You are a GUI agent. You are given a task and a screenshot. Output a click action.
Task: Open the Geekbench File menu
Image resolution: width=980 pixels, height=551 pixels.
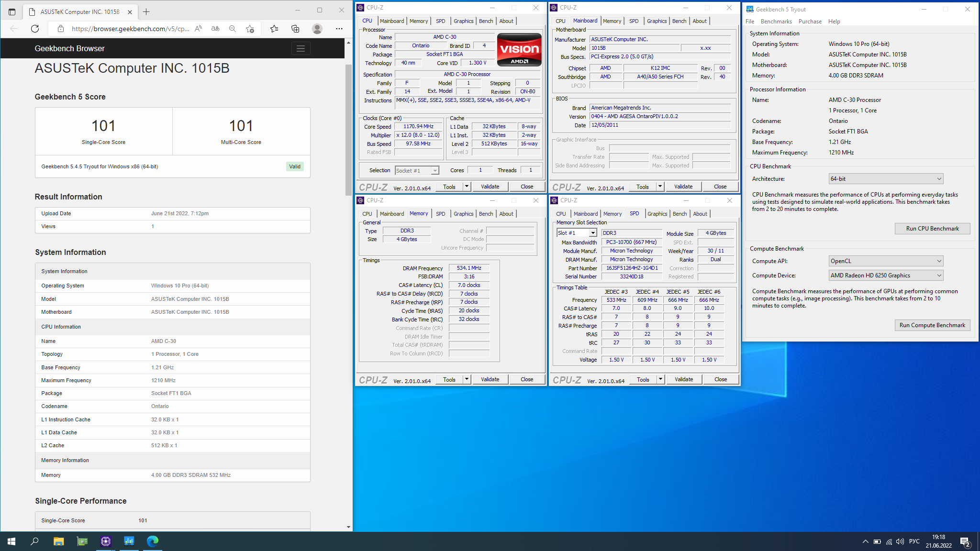coord(750,22)
